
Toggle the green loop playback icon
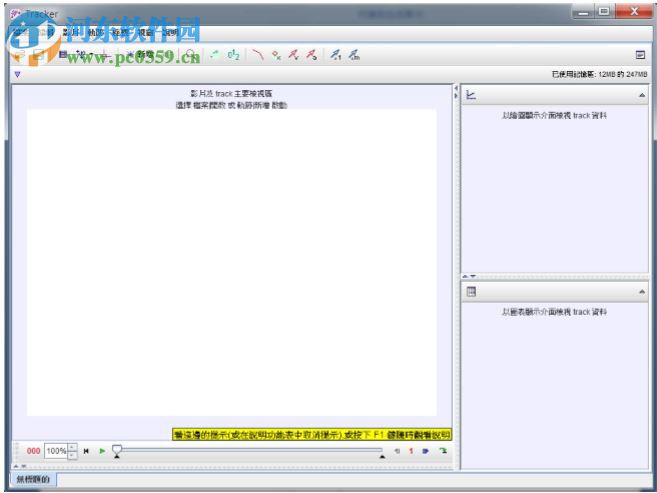click(x=443, y=451)
